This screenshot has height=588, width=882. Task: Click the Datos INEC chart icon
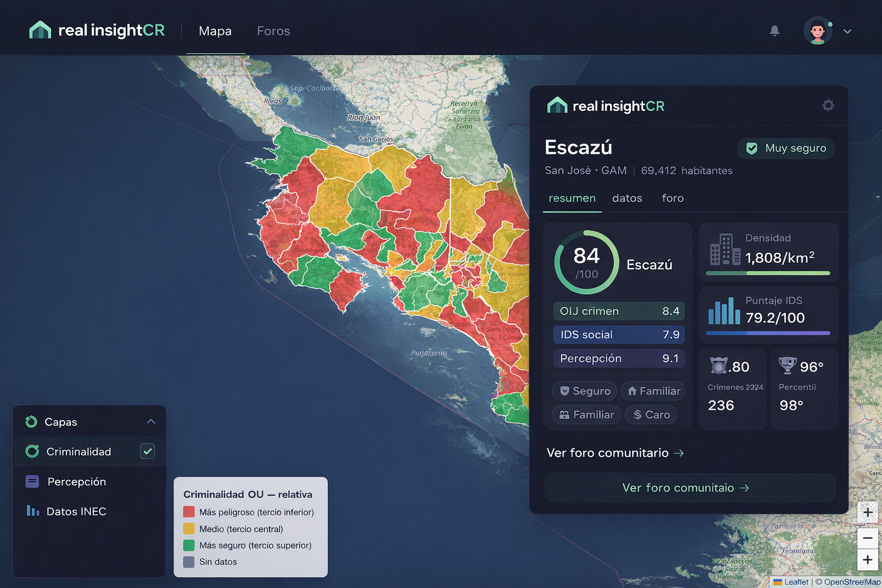32,511
